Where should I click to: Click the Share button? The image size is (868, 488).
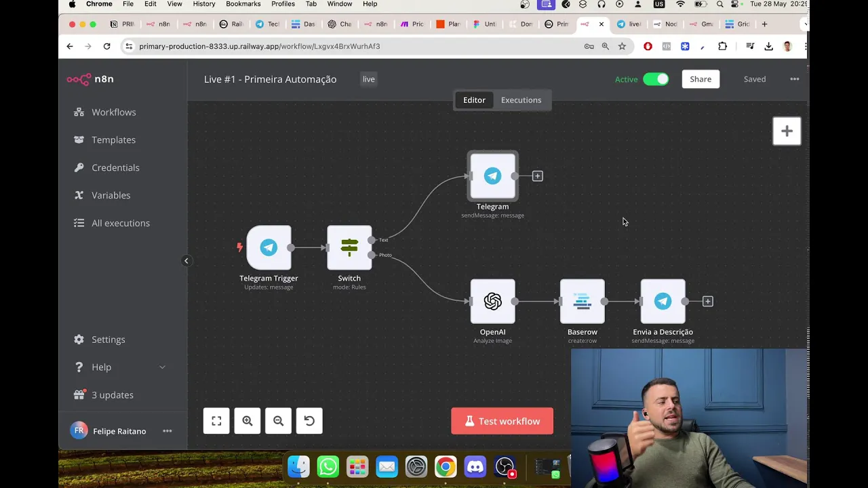coord(701,79)
